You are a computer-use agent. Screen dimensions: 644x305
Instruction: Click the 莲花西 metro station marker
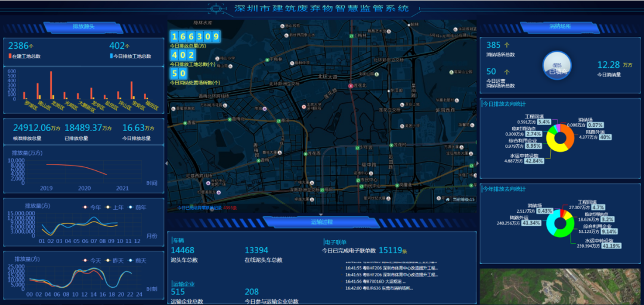[305, 154]
